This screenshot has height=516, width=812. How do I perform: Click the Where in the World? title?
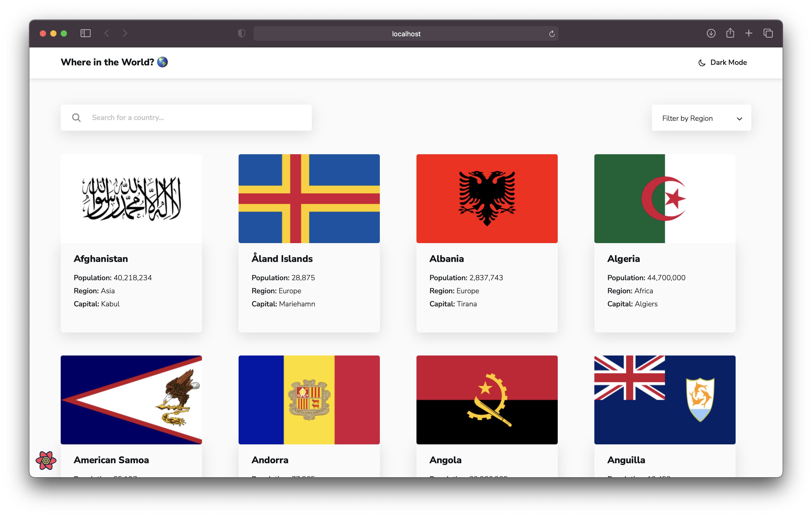tap(107, 62)
